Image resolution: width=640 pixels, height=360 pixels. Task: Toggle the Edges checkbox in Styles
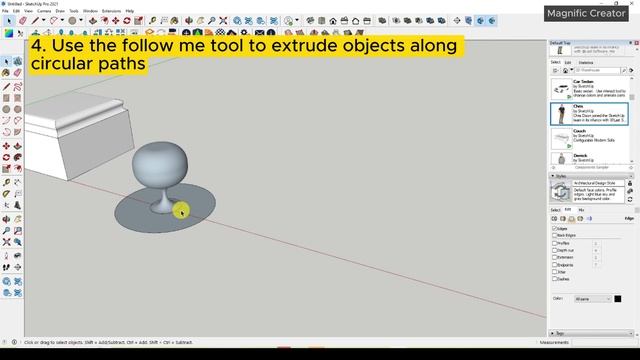[x=554, y=229]
